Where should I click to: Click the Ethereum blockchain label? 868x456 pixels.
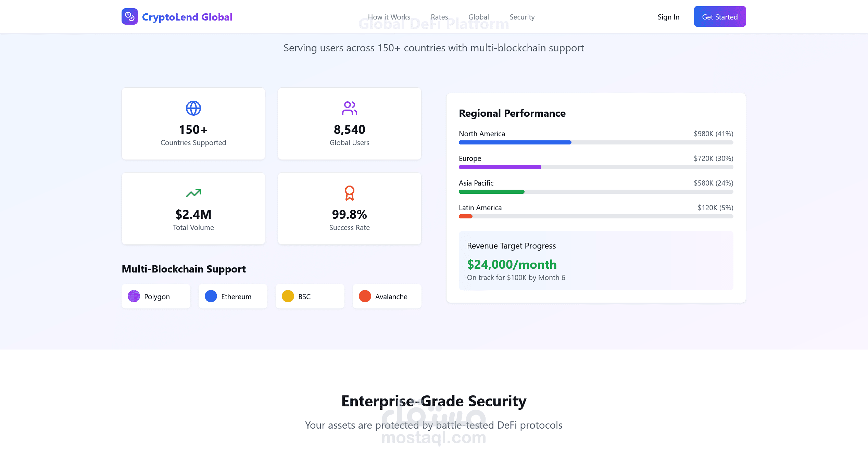(x=236, y=296)
